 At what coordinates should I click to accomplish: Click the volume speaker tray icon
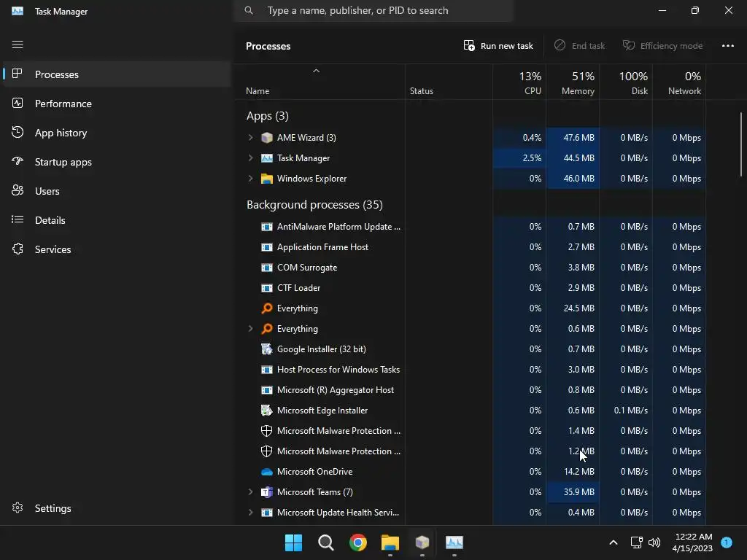click(x=654, y=542)
